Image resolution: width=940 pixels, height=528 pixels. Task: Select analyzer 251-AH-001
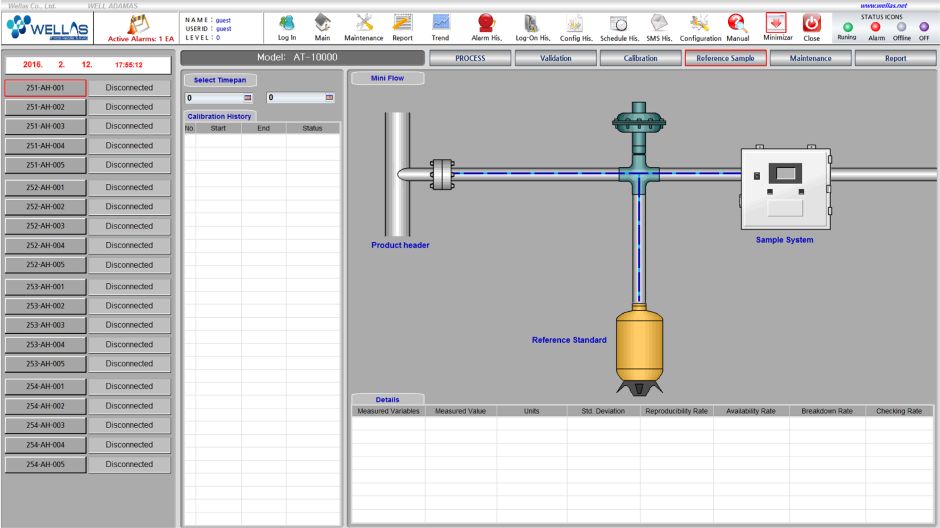coord(45,88)
